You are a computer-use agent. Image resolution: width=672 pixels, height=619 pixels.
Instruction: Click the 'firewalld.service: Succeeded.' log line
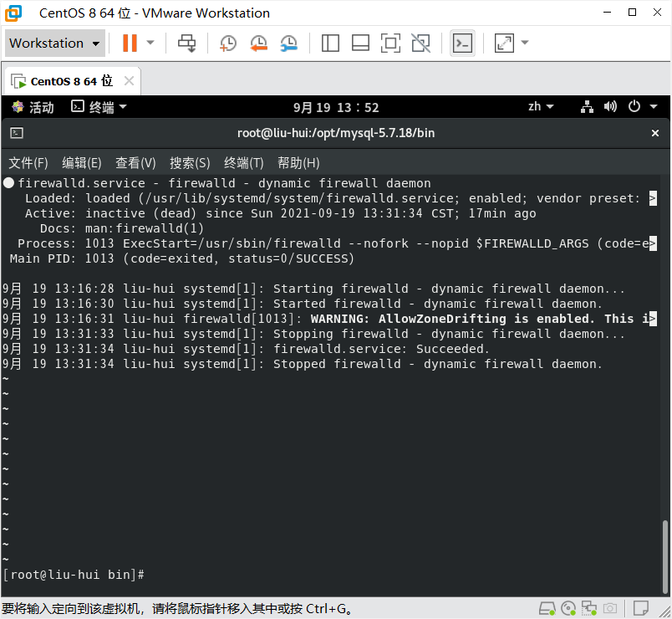[381, 349]
